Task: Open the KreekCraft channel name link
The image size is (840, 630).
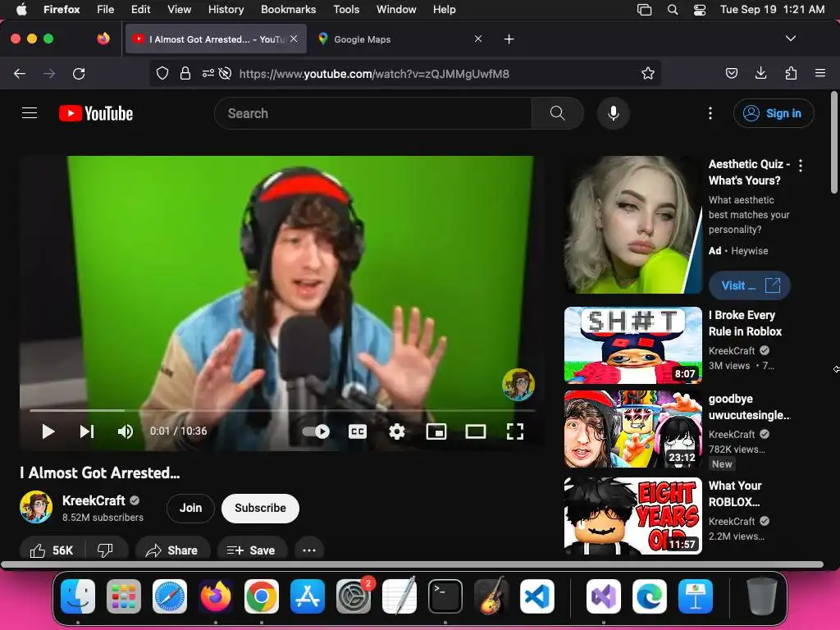Action: [94, 500]
